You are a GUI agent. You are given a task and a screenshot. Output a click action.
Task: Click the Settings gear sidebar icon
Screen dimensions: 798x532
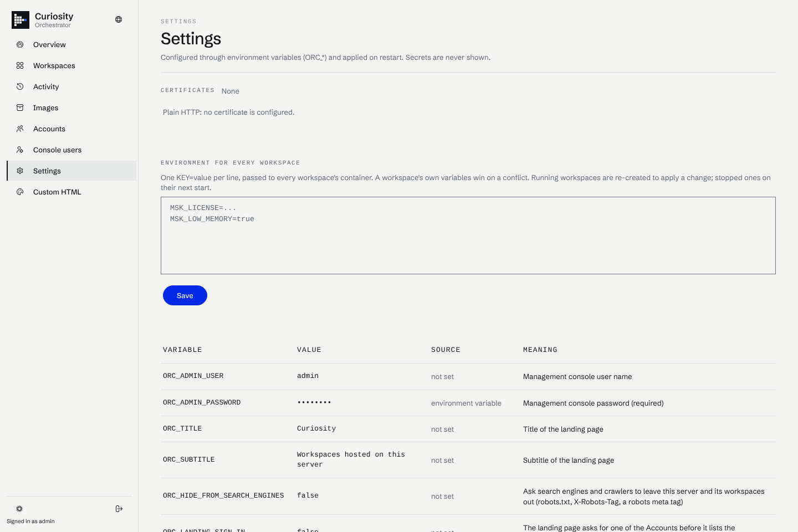pos(20,171)
